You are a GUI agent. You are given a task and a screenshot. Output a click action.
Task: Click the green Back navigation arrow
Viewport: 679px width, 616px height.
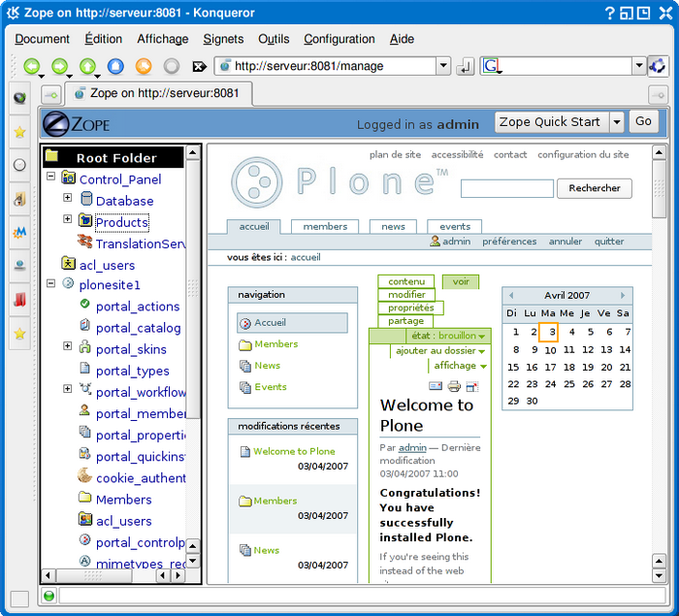click(x=32, y=66)
